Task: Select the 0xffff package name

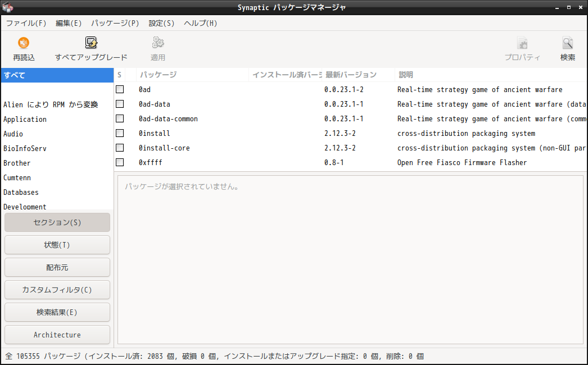Action: (151, 163)
